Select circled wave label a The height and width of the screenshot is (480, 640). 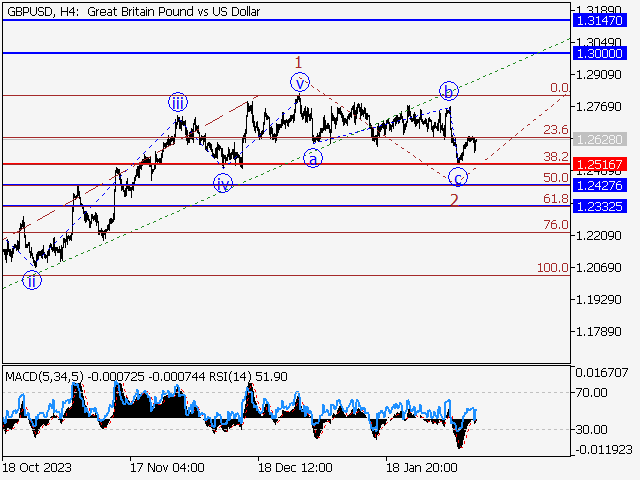click(313, 159)
